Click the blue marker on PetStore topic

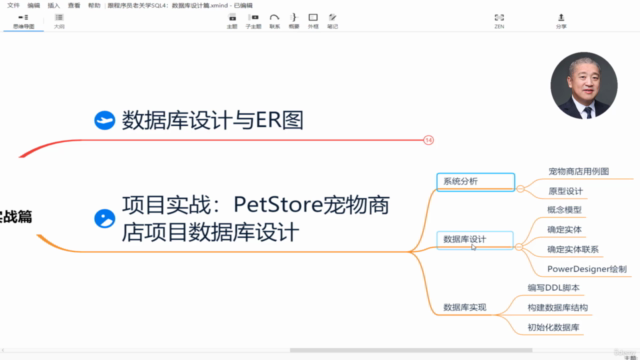coord(104,218)
